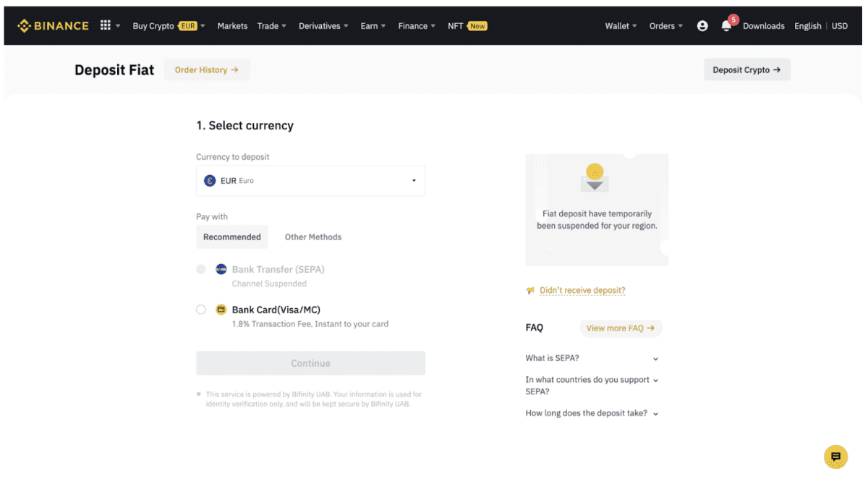Screen dimensions: 868x484
Task: Click View more FAQ
Action: click(x=621, y=328)
